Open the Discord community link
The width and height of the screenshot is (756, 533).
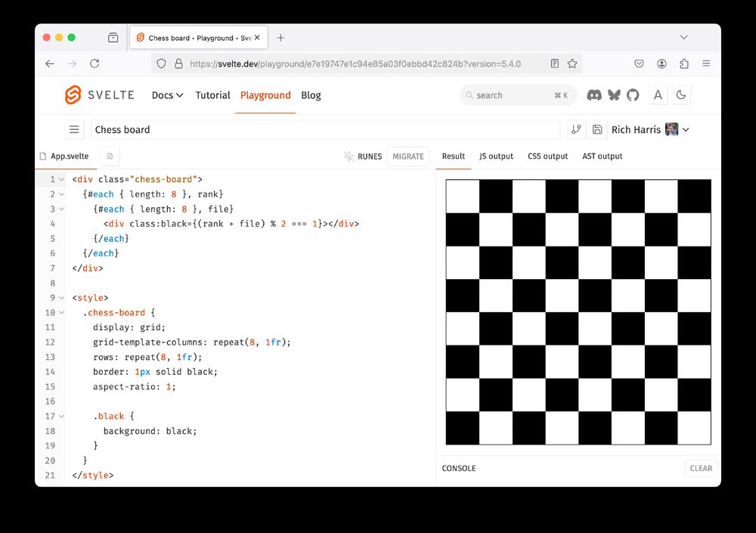coord(594,95)
